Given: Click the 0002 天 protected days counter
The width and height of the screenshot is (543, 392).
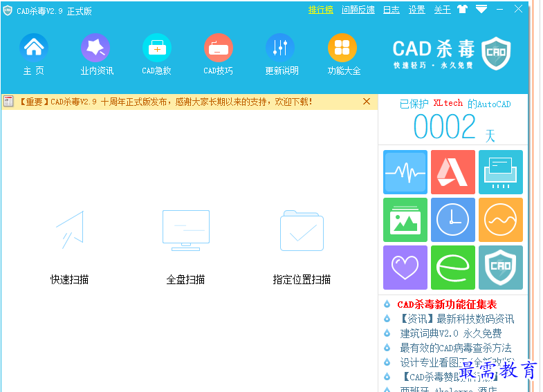Looking at the screenshot, I should pos(454,127).
